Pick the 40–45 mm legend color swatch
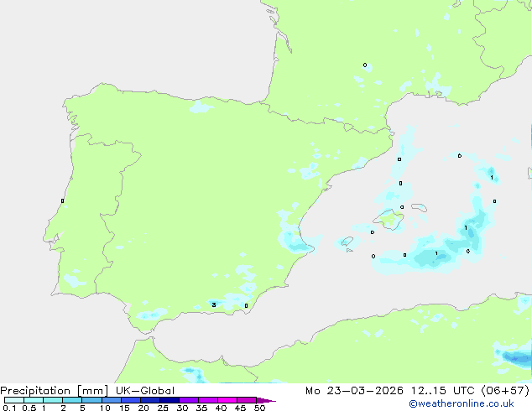The height and width of the screenshot is (411, 532). click(227, 400)
